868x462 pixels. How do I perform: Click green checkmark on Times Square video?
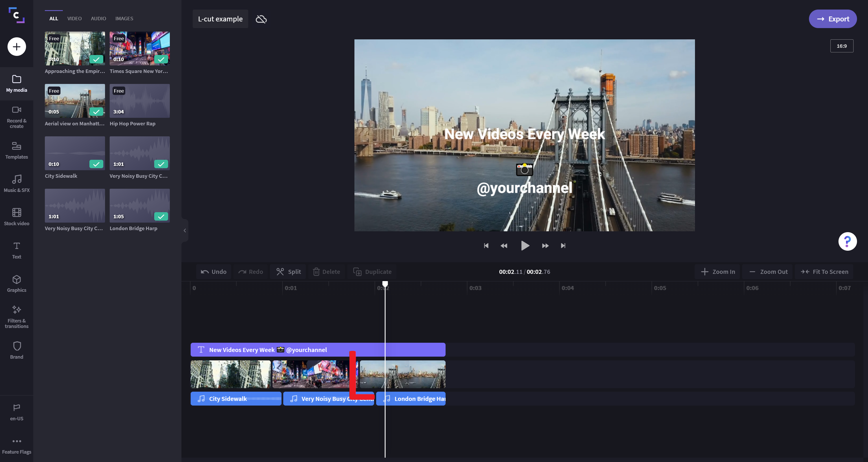pos(161,59)
